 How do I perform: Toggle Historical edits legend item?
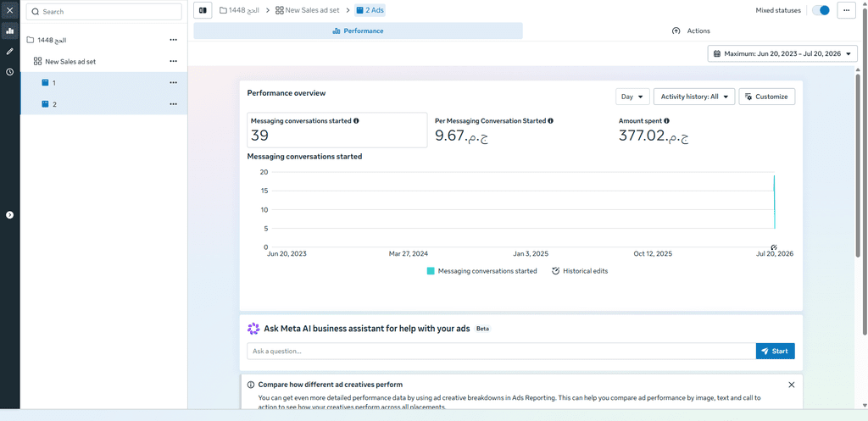(580, 271)
